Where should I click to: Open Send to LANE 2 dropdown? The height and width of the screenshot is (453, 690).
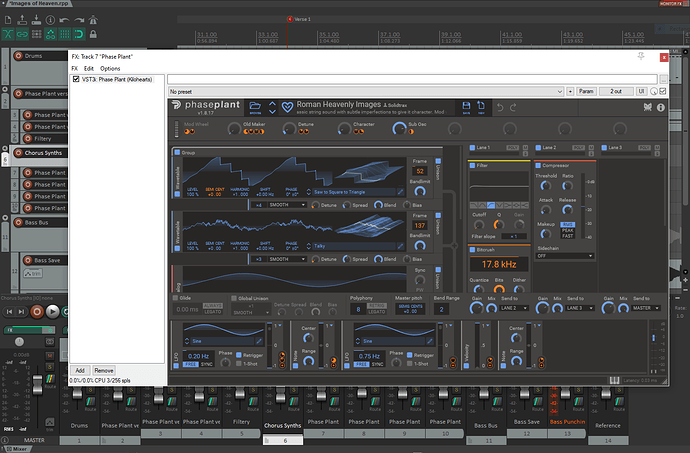point(514,308)
